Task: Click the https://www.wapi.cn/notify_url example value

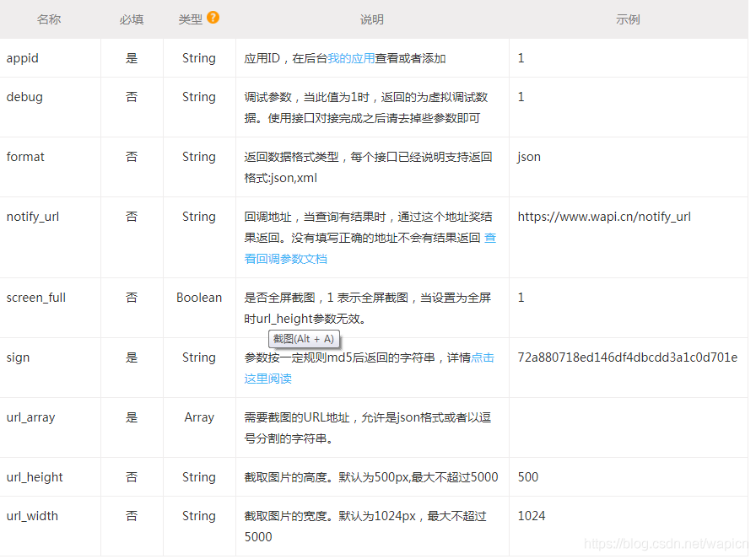Action: [604, 217]
